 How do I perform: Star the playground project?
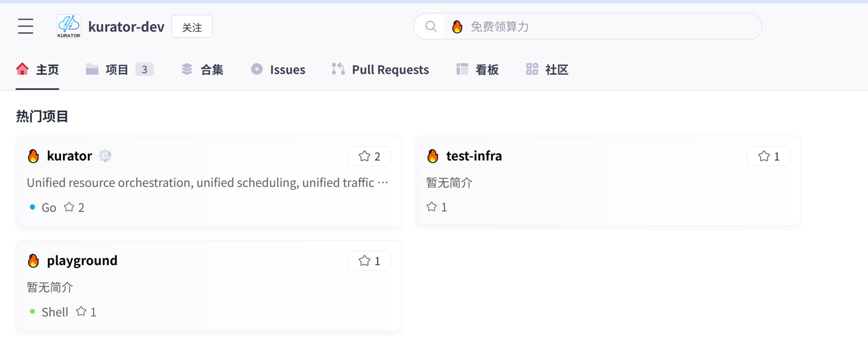[x=369, y=261]
